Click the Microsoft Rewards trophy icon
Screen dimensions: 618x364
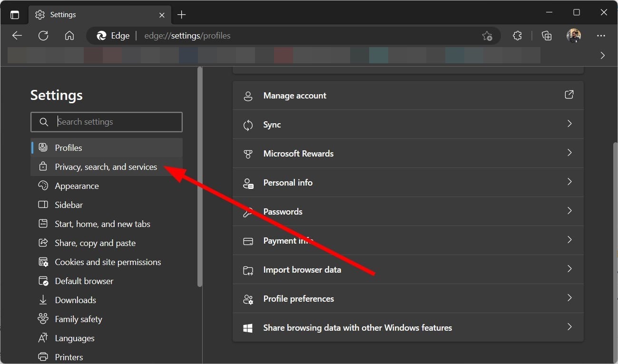(x=248, y=154)
